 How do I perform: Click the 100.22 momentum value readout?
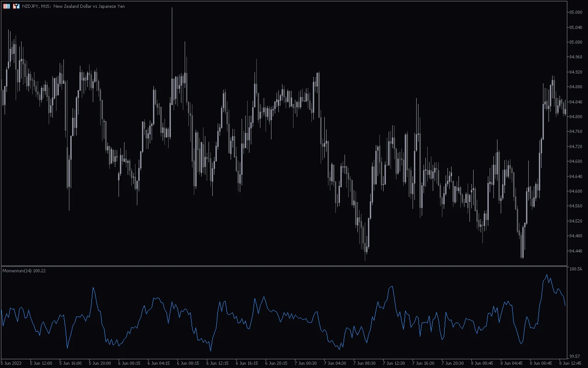click(x=39, y=271)
